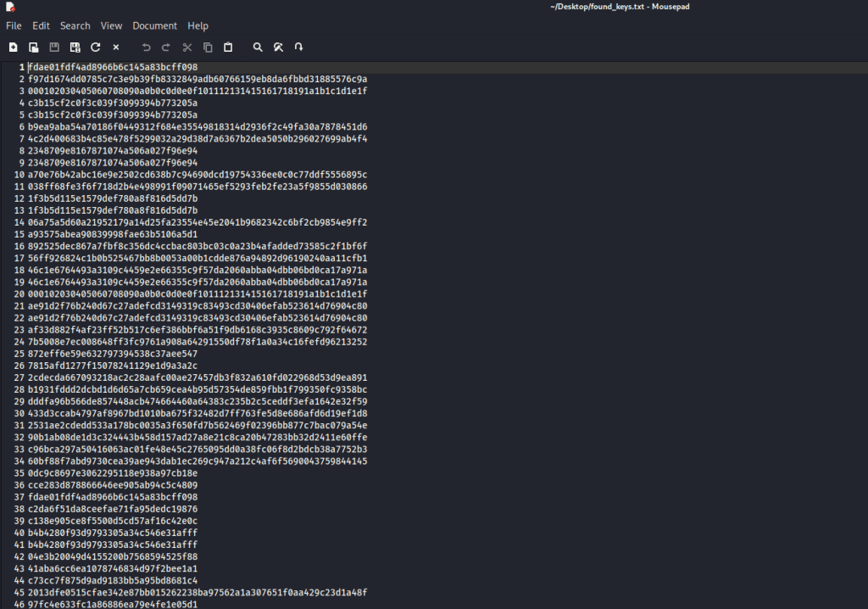The image size is (868, 609).
Task: Click the Mousepad icon in the title bar
Action: click(x=8, y=7)
